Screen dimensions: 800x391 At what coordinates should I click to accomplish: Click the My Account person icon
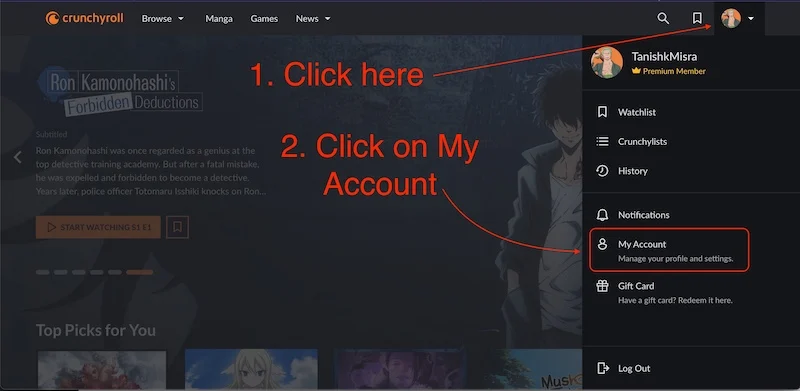point(602,244)
